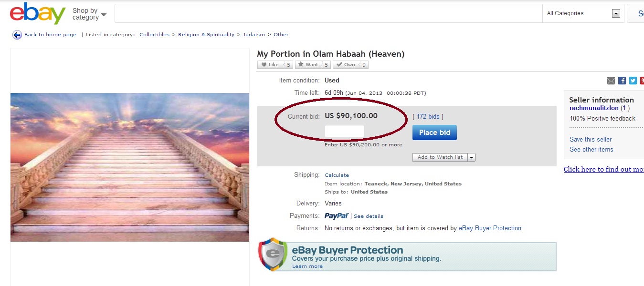644x286 pixels.
Task: Click the eBay Buyer Protection shield icon
Action: 273,254
